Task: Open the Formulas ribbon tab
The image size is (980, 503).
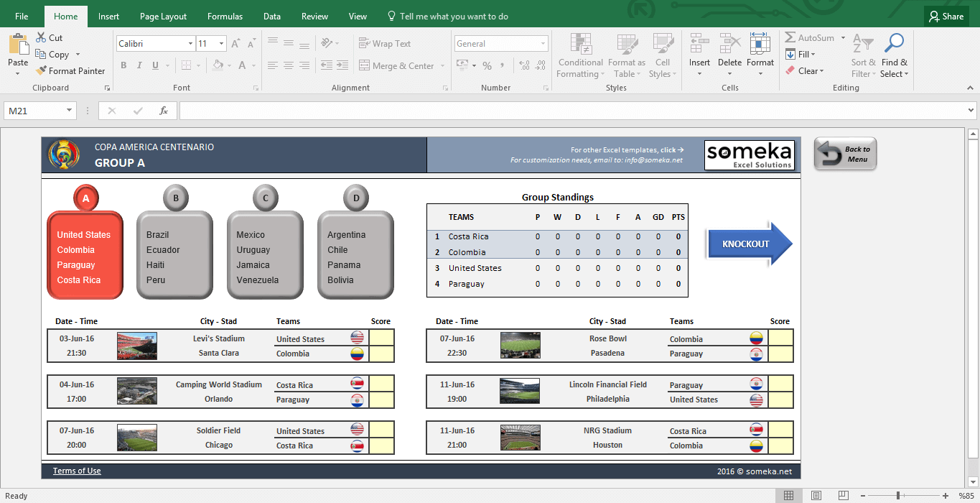Action: pyautogui.click(x=225, y=17)
